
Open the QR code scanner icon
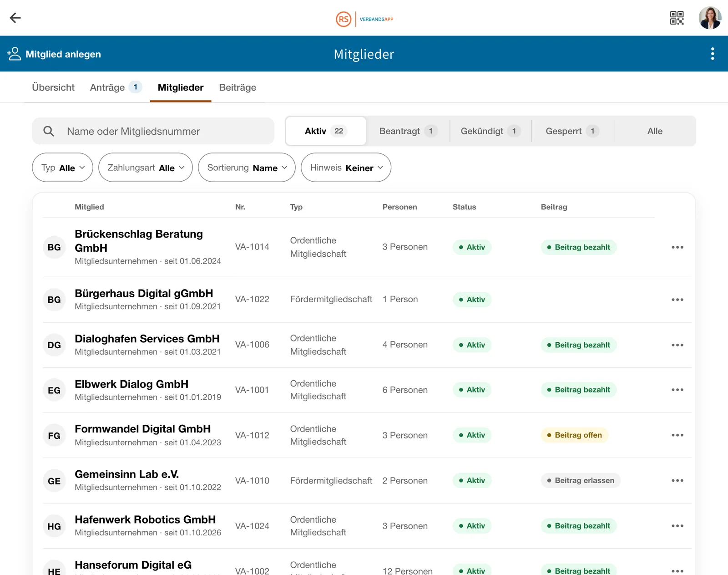click(677, 18)
